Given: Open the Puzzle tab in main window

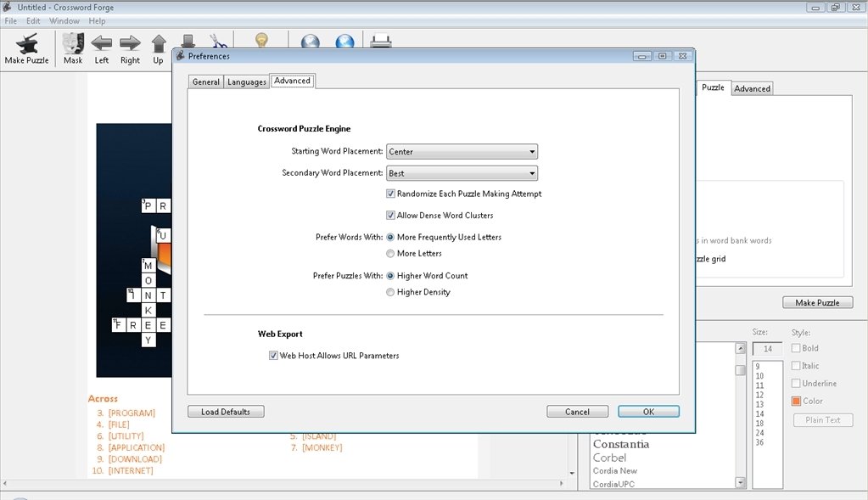Looking at the screenshot, I should click(x=713, y=87).
